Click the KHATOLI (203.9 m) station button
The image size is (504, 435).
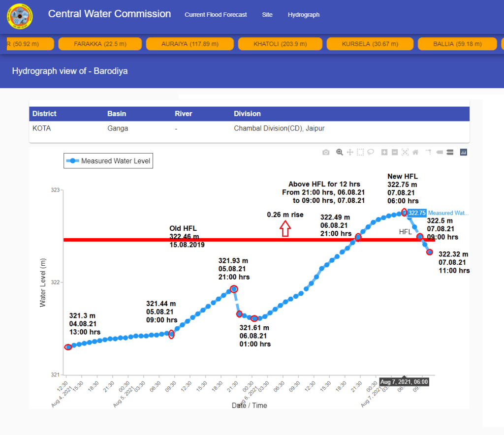(x=280, y=44)
